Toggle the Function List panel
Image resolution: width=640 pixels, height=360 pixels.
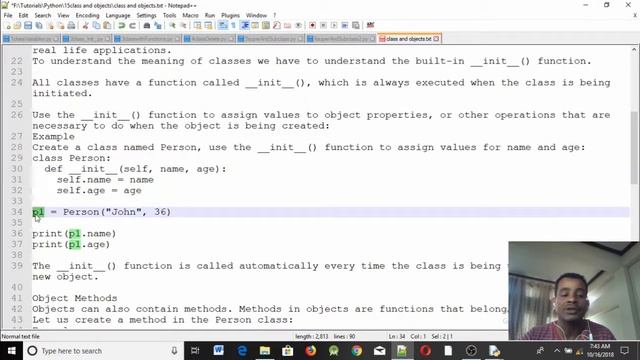point(277,26)
